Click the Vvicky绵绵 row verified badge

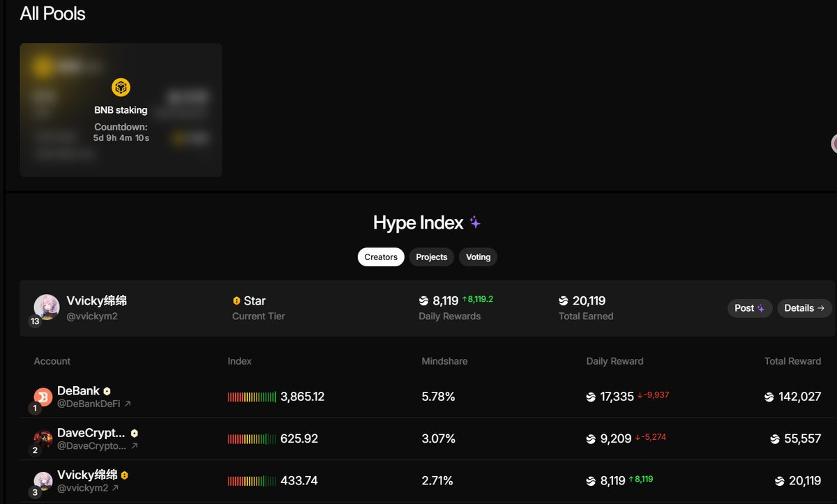124,475
